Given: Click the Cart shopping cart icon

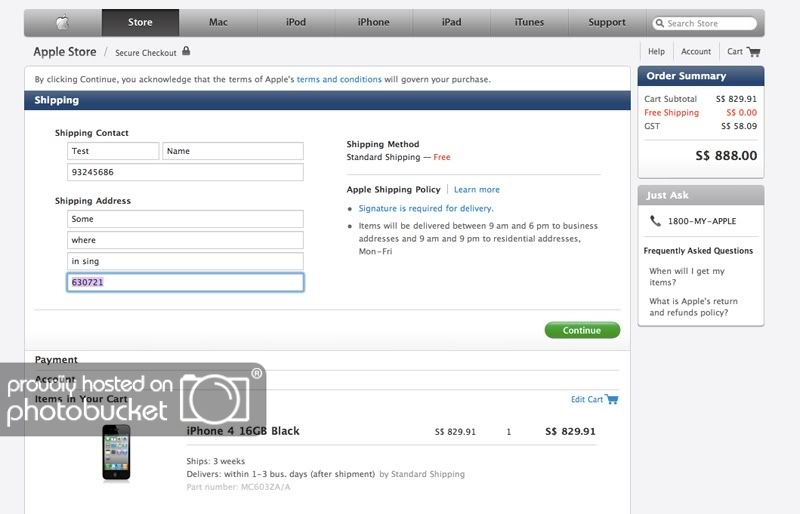Looking at the screenshot, I should [754, 52].
